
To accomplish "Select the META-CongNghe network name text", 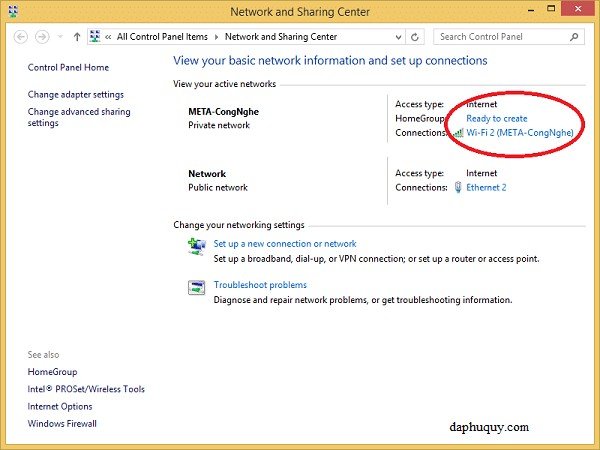I will (223, 112).
